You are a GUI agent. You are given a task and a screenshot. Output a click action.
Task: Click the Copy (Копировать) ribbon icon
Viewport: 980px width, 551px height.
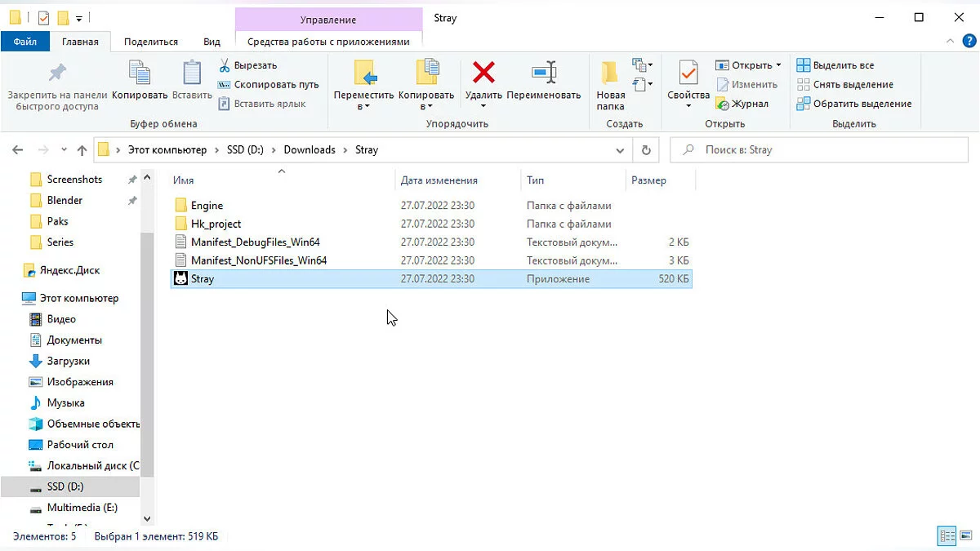(140, 73)
